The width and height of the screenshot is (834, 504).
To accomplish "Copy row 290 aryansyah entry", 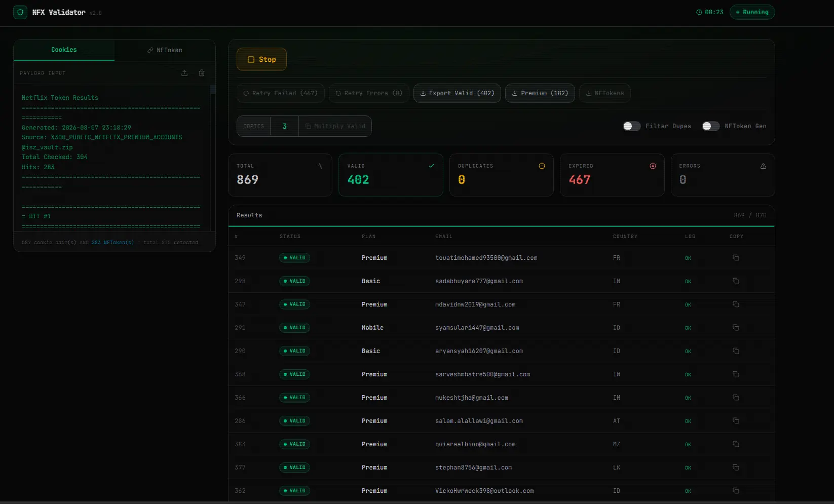I will tap(736, 351).
